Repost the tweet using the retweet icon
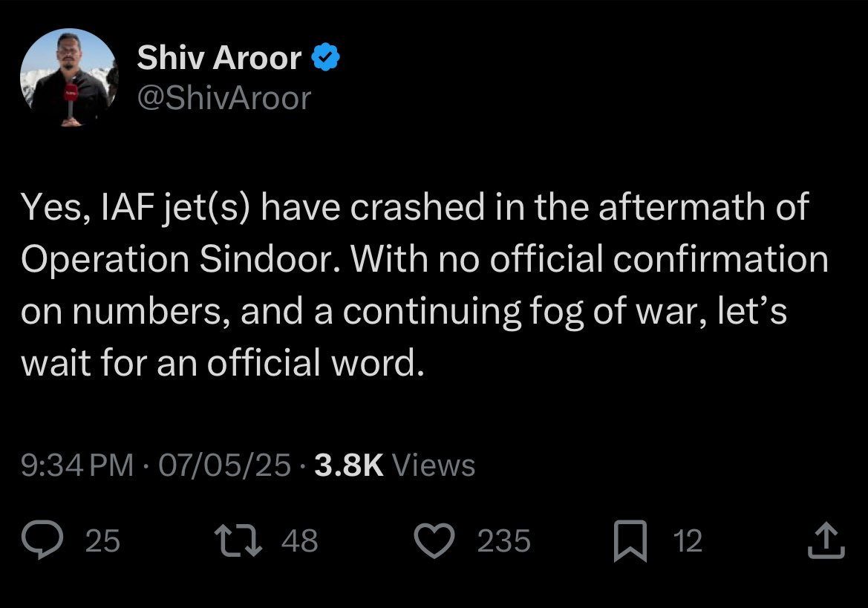Image resolution: width=868 pixels, height=608 pixels. tap(236, 540)
